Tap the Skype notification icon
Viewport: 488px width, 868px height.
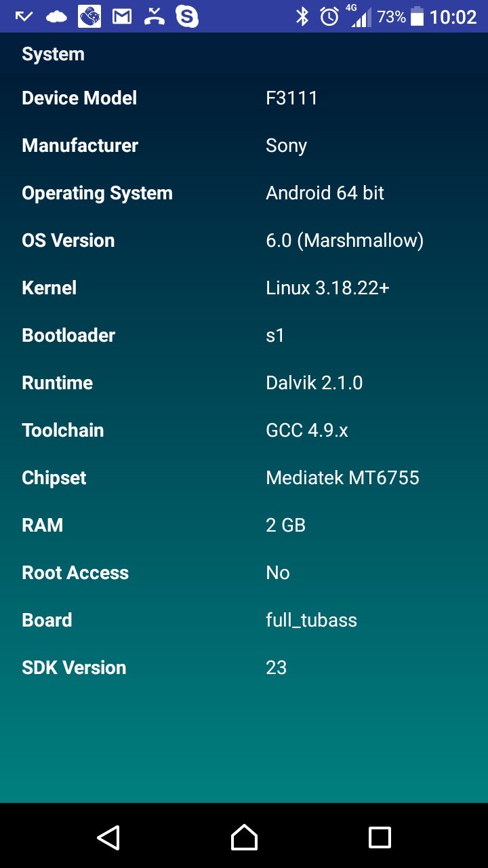(187, 16)
